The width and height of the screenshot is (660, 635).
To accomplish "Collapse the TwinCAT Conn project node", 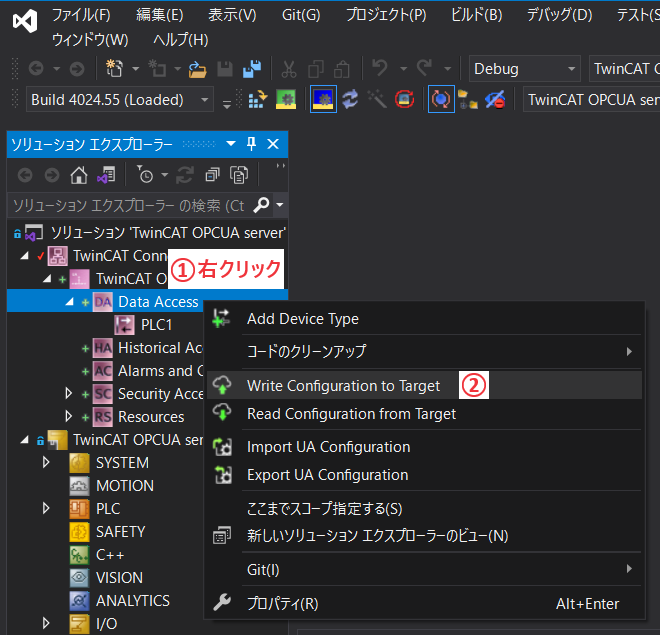I will (24, 255).
